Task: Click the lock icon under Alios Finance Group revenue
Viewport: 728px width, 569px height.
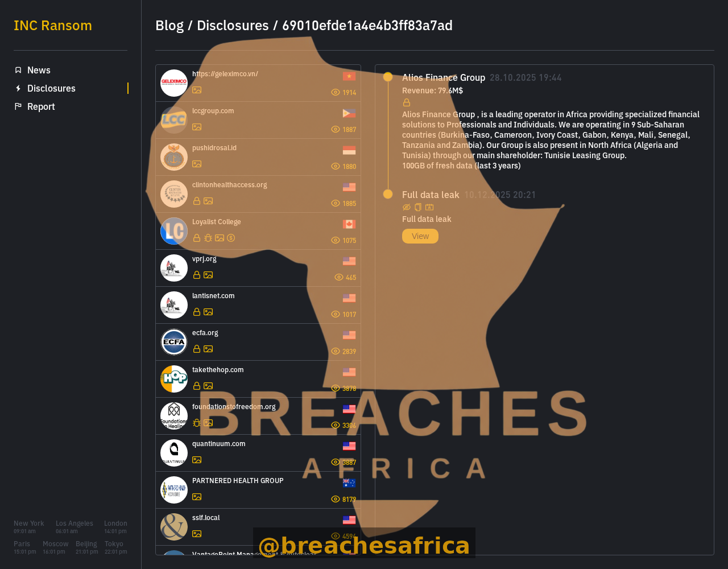Action: [x=407, y=102]
